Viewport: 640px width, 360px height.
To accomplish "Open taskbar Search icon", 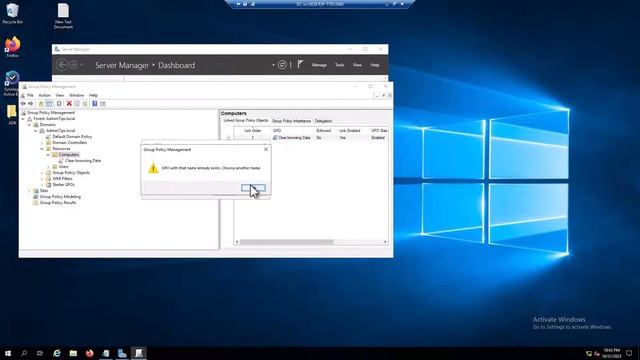I will click(x=24, y=353).
